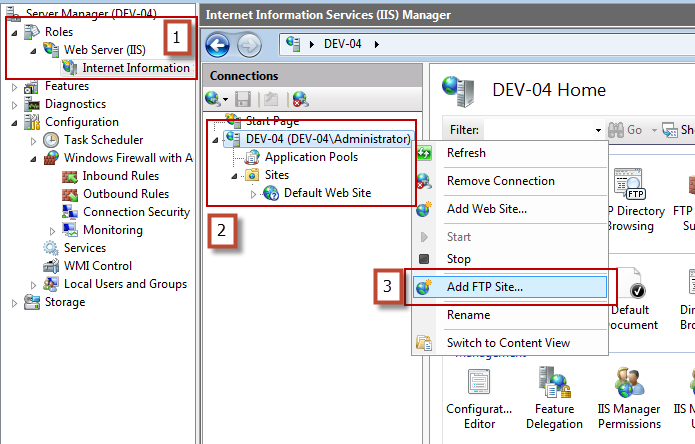Select the Sites folder label

point(277,175)
